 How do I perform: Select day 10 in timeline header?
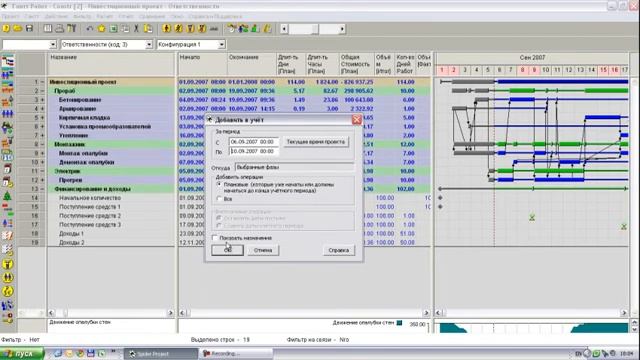pyautogui.click(x=546, y=70)
